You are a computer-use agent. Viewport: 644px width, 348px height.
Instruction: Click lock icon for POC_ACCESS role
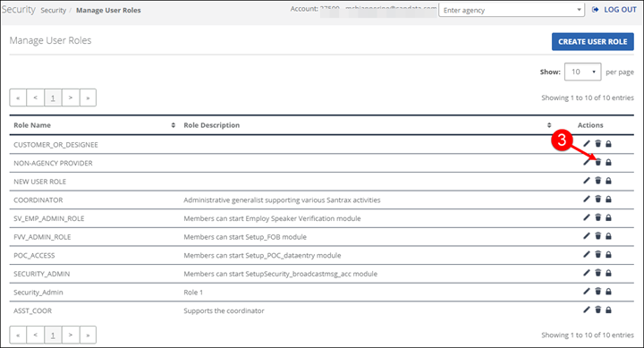609,254
